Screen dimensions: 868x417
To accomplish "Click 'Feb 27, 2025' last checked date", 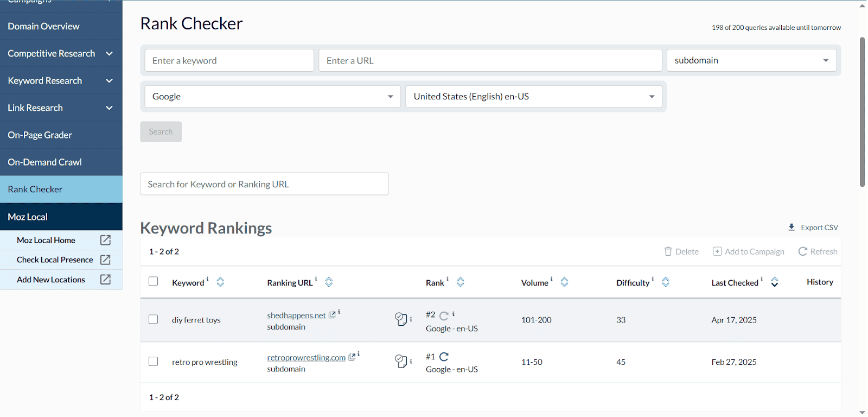I will [x=734, y=362].
